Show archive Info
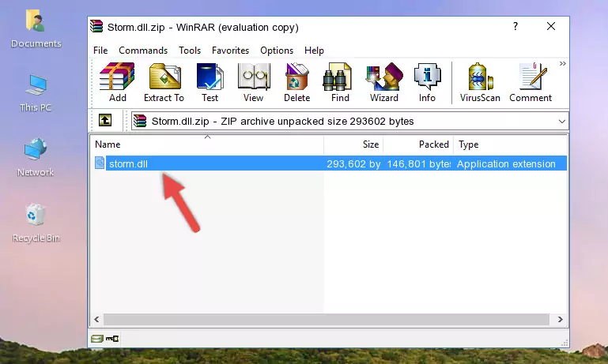 click(427, 82)
